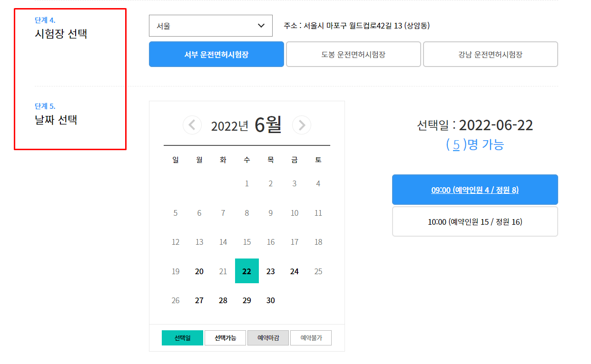Click the previous month arrow on calendar
This screenshot has height=364, width=591.
[192, 125]
